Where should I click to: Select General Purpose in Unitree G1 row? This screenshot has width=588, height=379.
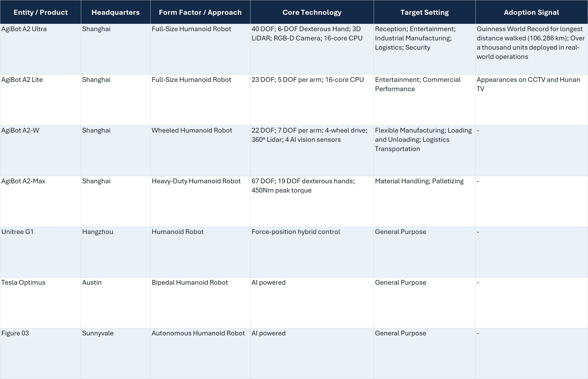point(424,252)
